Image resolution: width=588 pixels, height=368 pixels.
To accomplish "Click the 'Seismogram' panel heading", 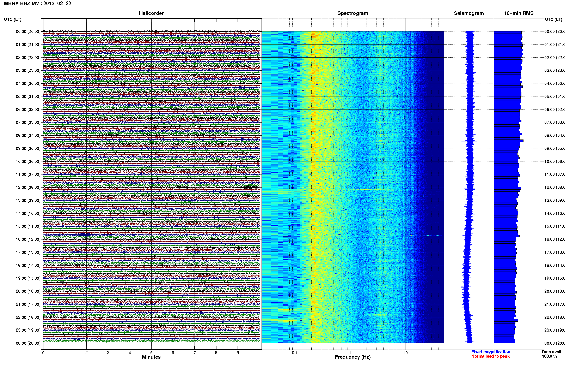I will 469,13.
